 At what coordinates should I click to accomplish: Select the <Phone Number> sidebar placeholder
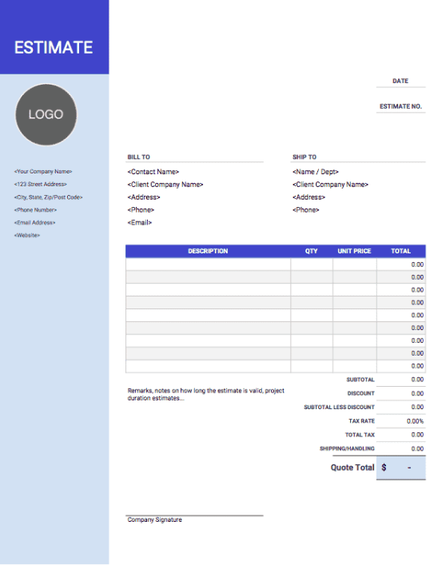click(35, 210)
